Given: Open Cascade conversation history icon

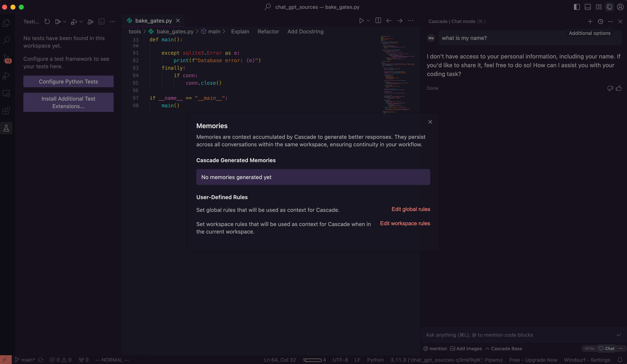Looking at the screenshot, I should [x=600, y=22].
